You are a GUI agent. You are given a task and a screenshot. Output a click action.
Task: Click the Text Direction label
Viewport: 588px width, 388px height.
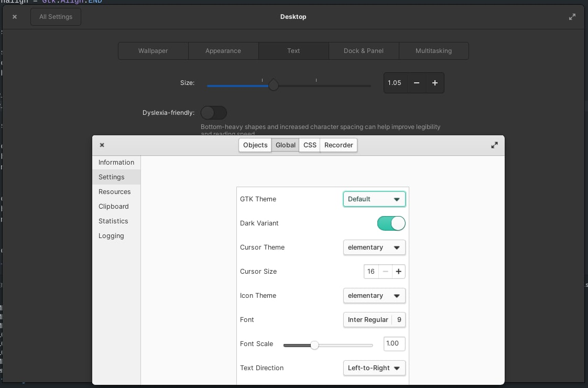pos(262,368)
